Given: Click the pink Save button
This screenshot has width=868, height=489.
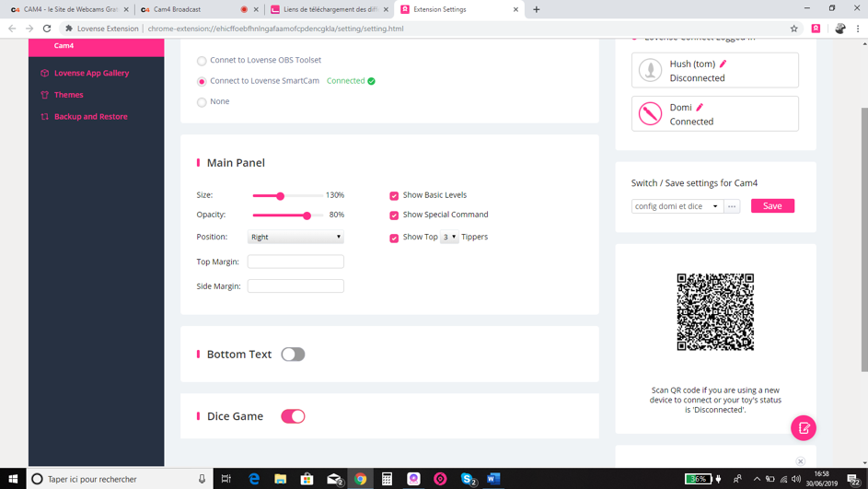Looking at the screenshot, I should coord(772,206).
